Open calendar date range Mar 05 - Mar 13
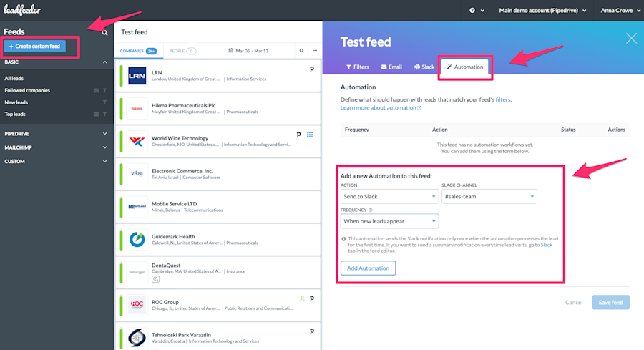This screenshot has height=350, width=644. (x=248, y=51)
